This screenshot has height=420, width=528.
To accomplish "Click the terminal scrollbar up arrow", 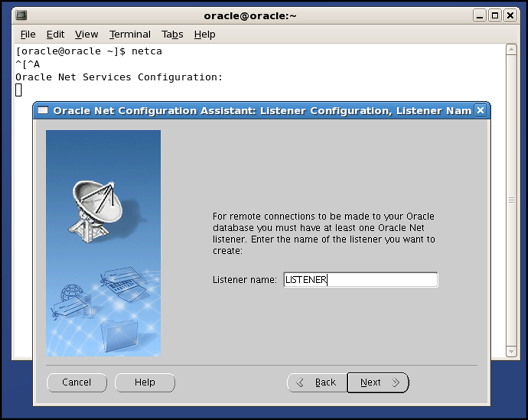I will (x=511, y=49).
